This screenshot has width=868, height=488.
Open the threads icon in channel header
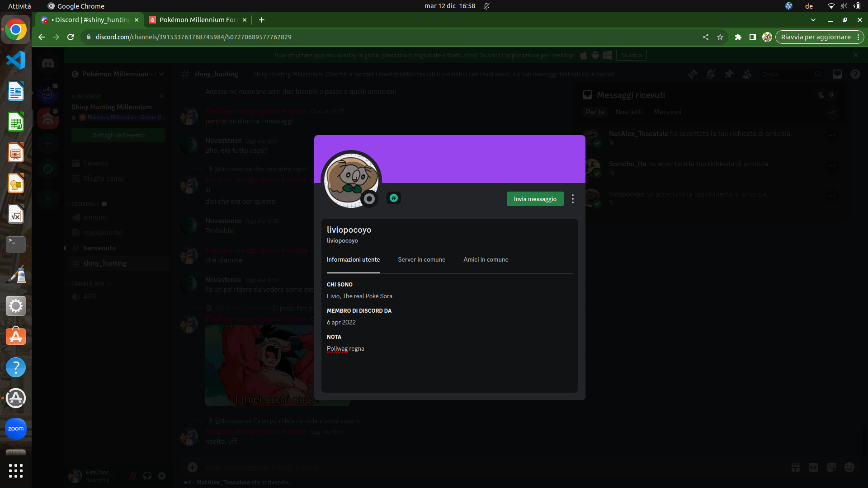[693, 74]
